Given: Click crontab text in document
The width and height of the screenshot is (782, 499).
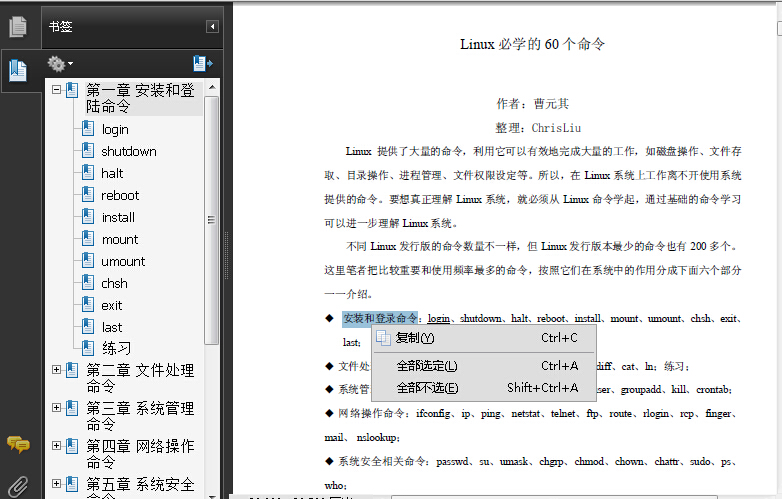Looking at the screenshot, I should 713,390.
